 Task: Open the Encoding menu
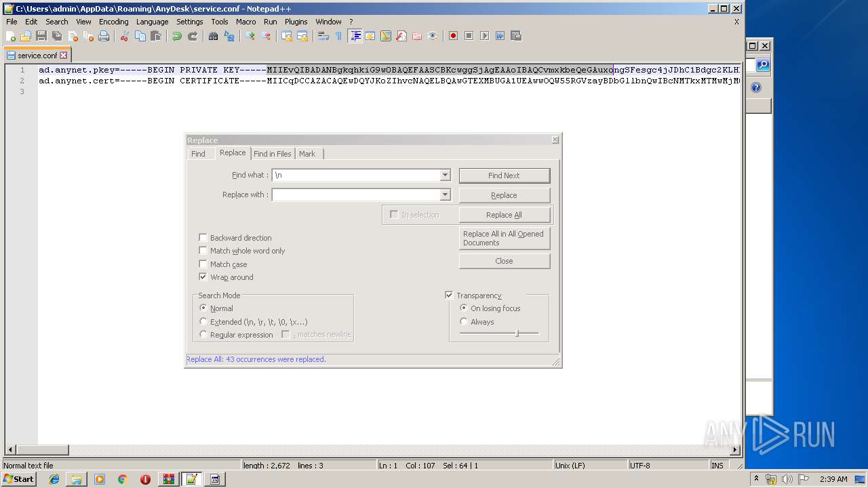click(113, 22)
